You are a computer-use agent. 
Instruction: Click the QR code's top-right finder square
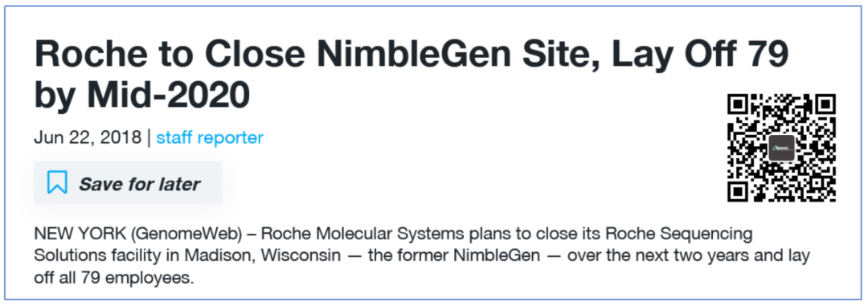pyautogui.click(x=823, y=107)
